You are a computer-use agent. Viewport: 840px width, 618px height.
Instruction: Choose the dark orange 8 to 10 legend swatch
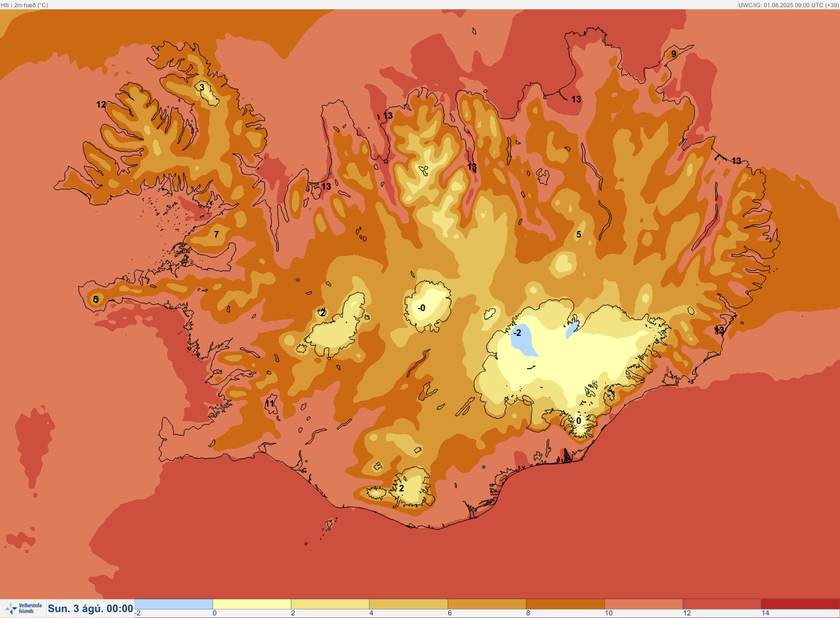point(565,604)
